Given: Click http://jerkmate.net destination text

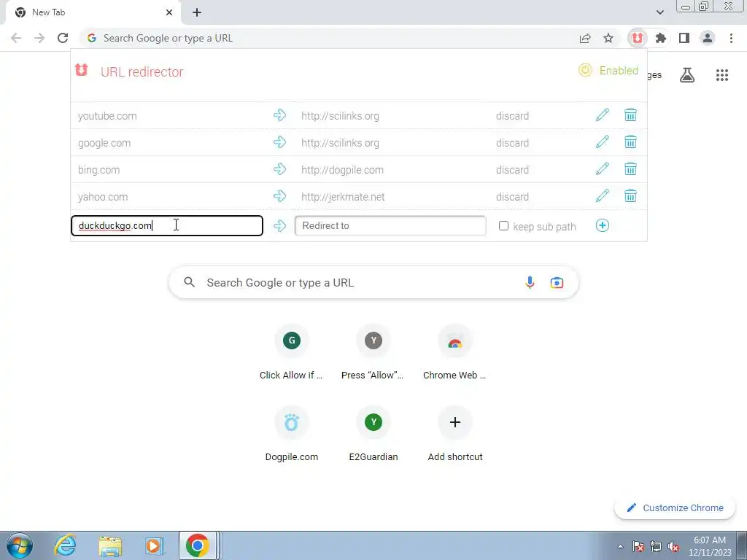Looking at the screenshot, I should [343, 197].
